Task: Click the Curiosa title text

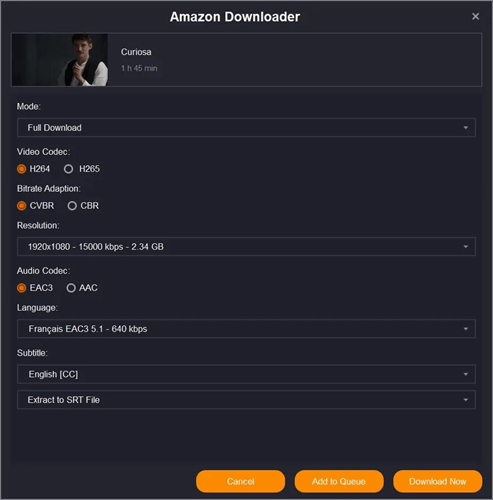Action: [x=136, y=52]
